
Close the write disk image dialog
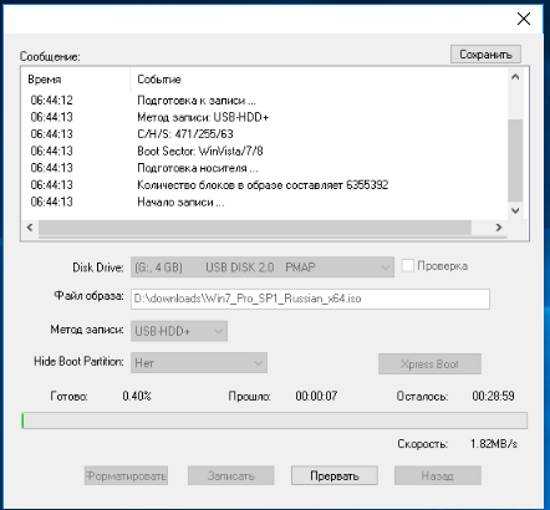[523, 19]
